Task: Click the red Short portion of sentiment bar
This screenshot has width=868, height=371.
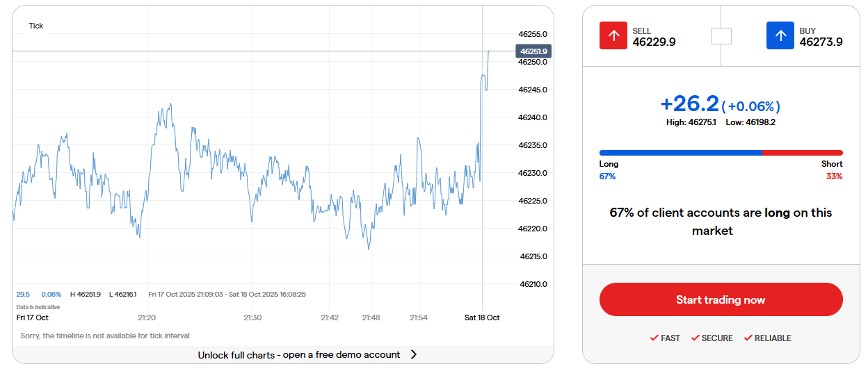Action: (802, 153)
